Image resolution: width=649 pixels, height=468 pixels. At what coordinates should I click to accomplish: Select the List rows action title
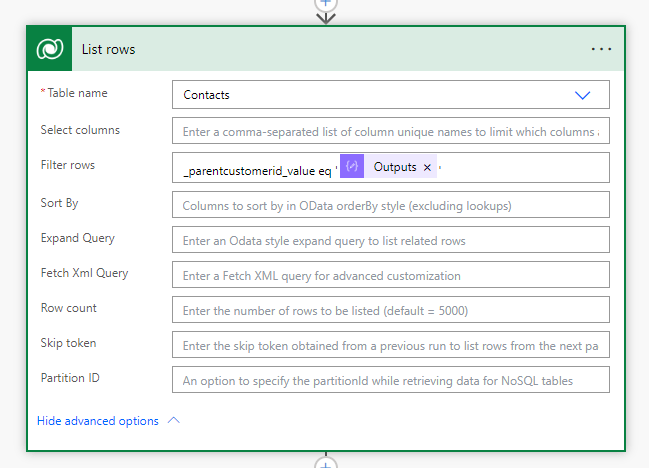coord(108,49)
